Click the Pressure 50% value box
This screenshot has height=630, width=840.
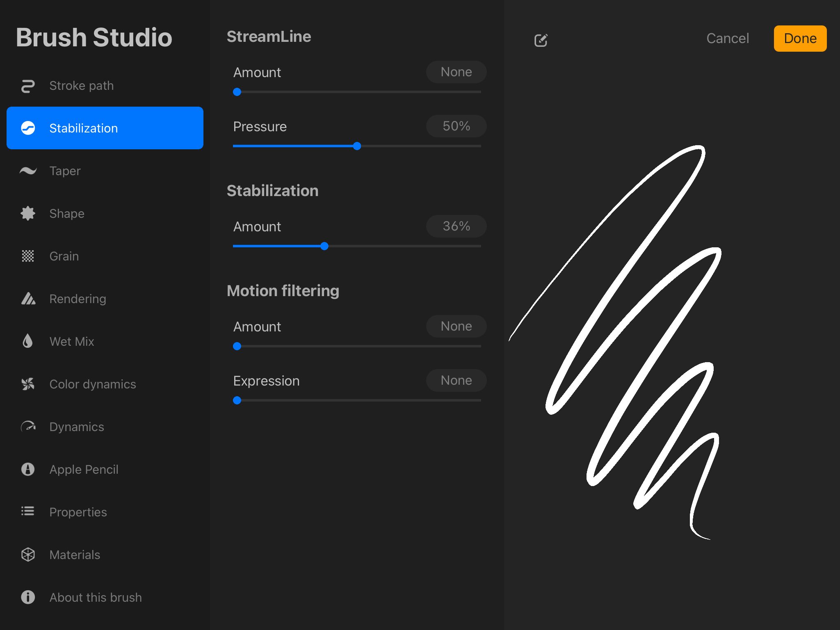(x=456, y=126)
